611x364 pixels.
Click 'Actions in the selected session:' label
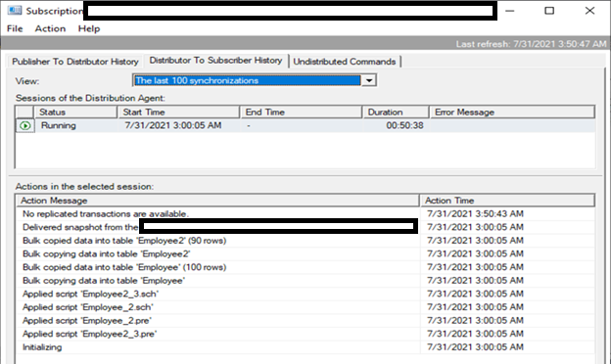click(84, 187)
